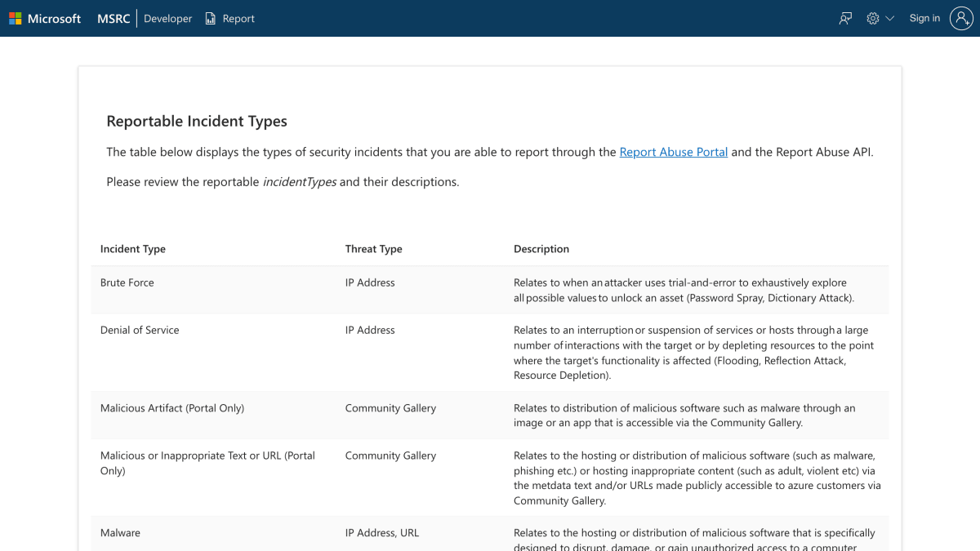Click the IP Address, URL threat type cell

pos(382,533)
